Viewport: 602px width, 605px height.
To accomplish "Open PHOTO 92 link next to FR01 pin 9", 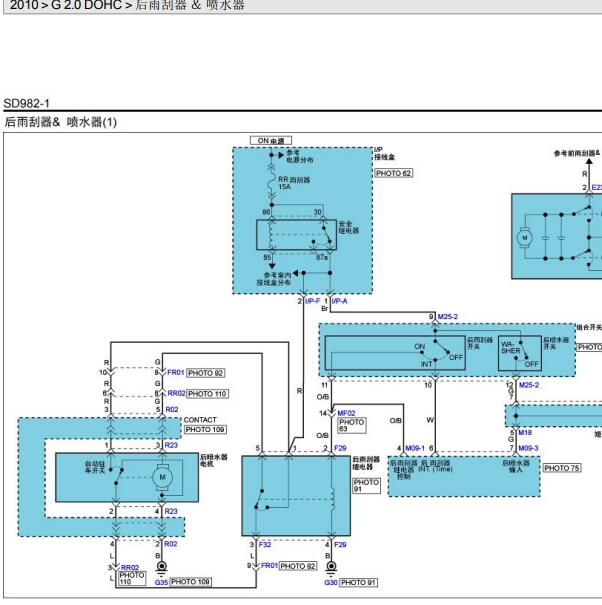I will (298, 566).
